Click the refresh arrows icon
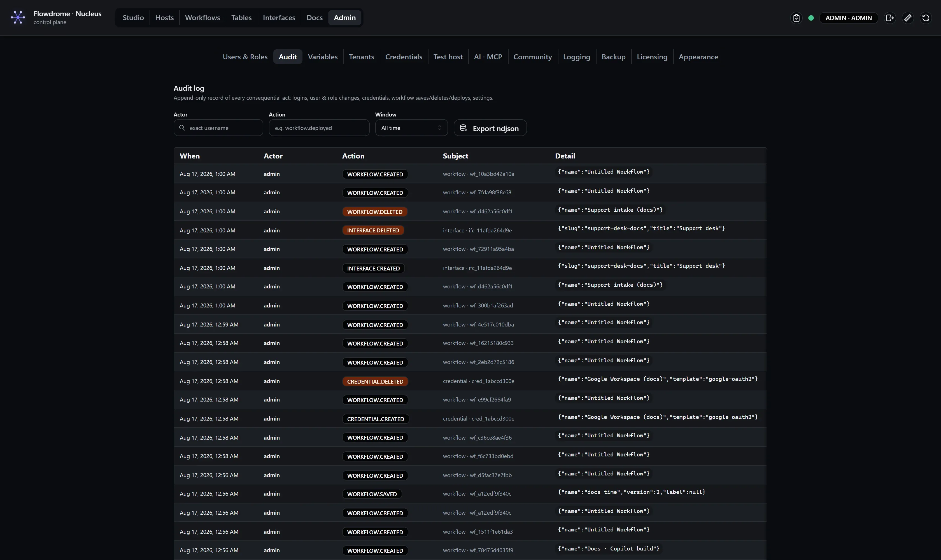 (x=926, y=18)
